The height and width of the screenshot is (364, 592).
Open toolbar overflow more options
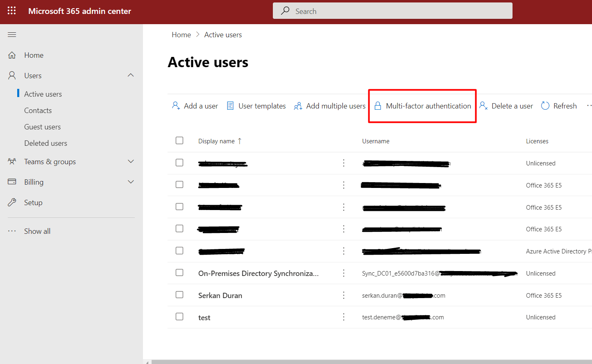[x=589, y=106]
